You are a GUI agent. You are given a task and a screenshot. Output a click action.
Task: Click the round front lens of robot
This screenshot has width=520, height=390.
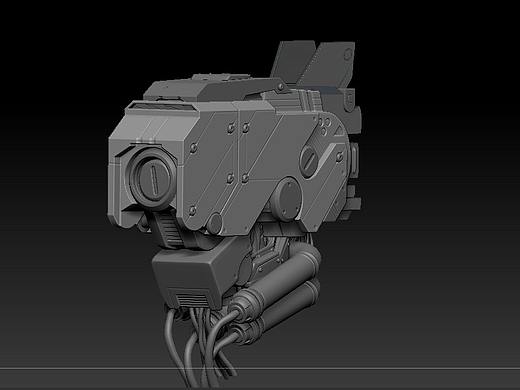[x=152, y=179]
